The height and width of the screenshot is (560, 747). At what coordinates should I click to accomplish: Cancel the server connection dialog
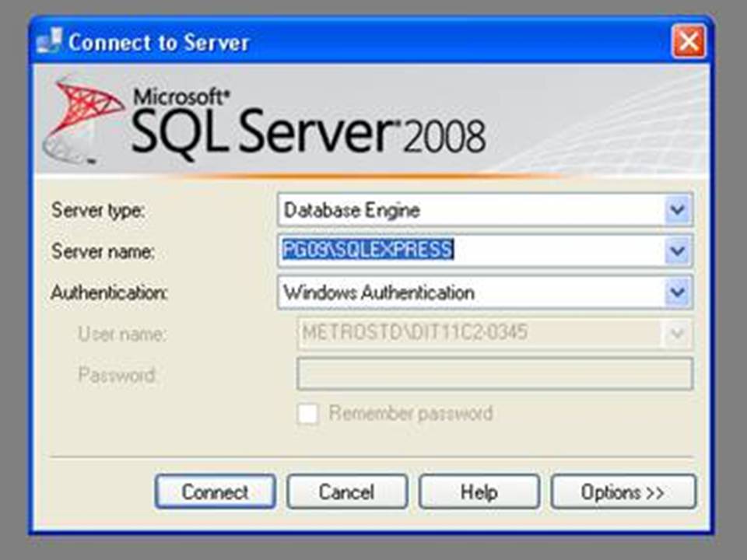pyautogui.click(x=347, y=492)
